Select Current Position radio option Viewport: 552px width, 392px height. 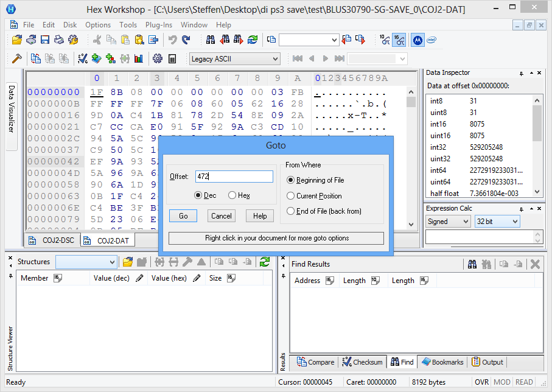click(x=291, y=196)
